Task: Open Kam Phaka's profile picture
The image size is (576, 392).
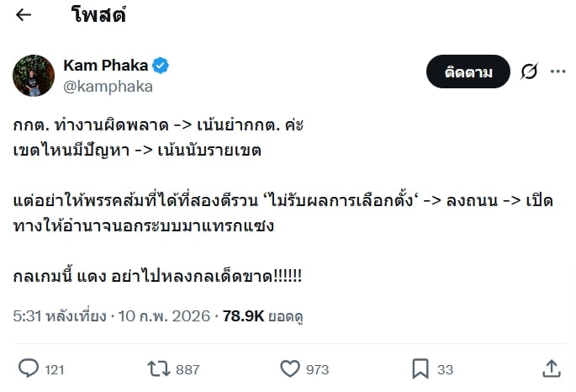Action: [x=34, y=76]
